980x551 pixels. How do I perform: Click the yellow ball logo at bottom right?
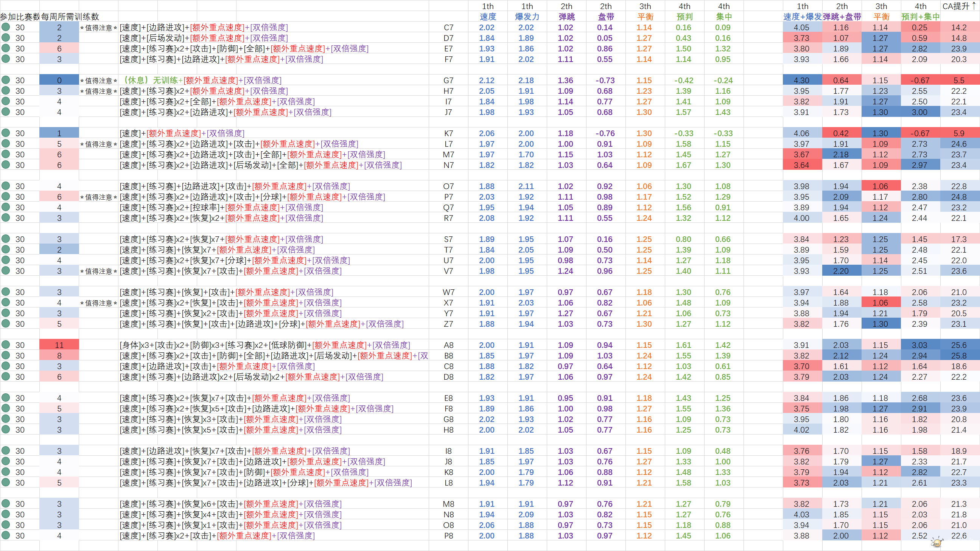936,542
